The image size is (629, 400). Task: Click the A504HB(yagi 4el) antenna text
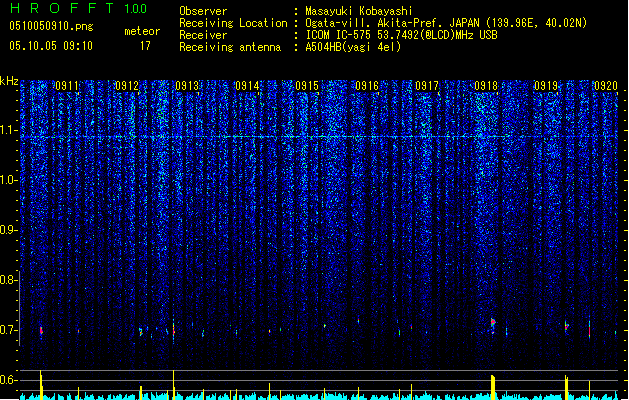pyautogui.click(x=353, y=47)
